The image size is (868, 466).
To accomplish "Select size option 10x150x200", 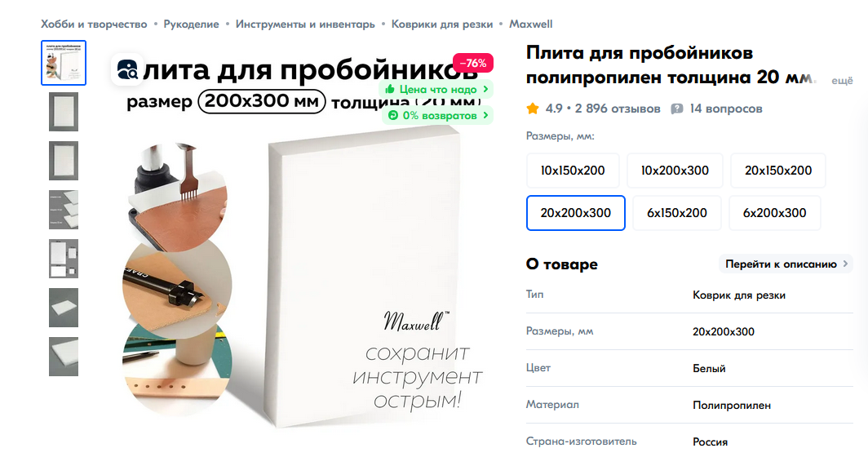I will tap(573, 171).
